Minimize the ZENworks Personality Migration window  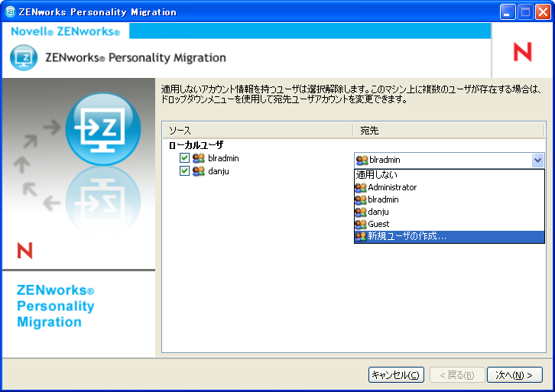[x=507, y=12]
